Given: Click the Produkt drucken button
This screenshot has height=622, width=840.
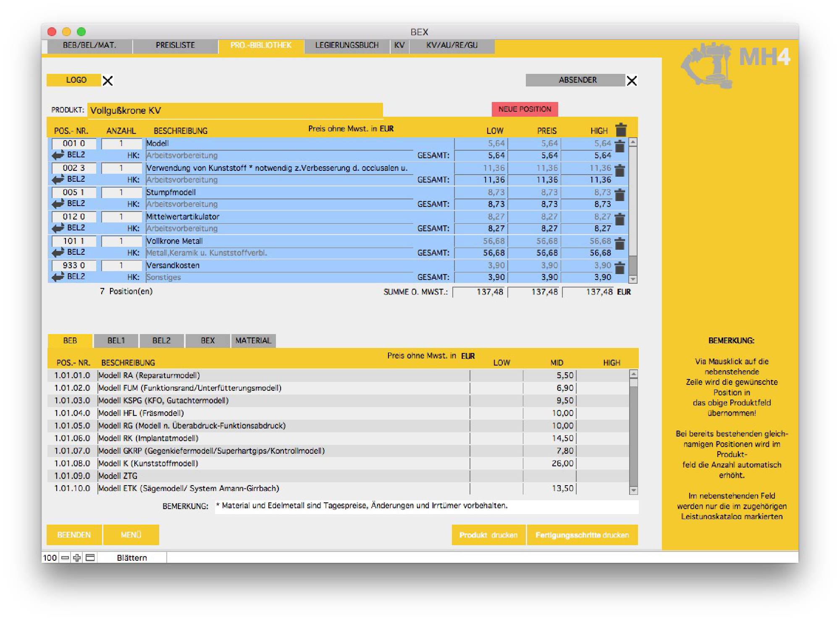Looking at the screenshot, I should tap(488, 535).
